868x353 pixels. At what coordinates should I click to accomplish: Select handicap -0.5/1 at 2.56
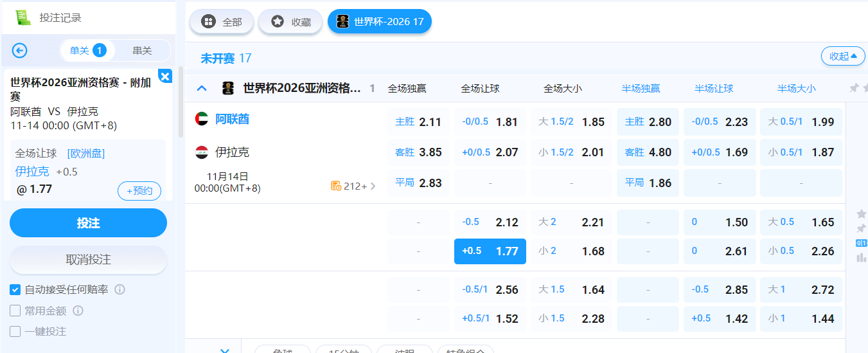pyautogui.click(x=490, y=289)
